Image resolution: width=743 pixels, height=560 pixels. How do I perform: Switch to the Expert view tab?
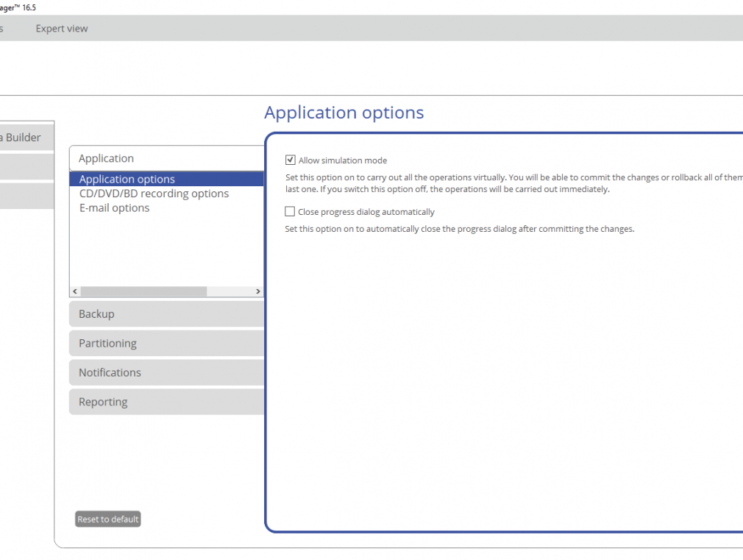pyautogui.click(x=62, y=29)
